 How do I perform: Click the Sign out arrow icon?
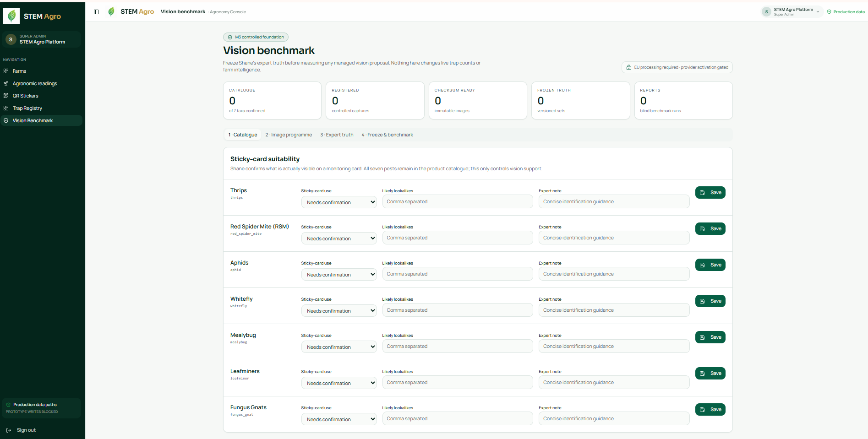point(9,430)
